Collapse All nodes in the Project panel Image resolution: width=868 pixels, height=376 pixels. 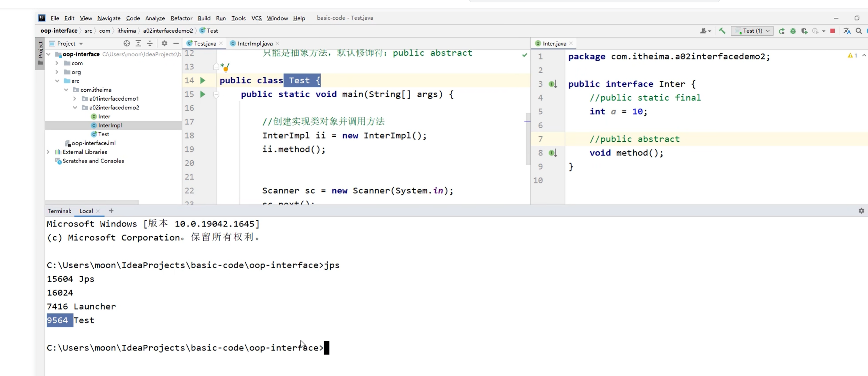pos(150,43)
